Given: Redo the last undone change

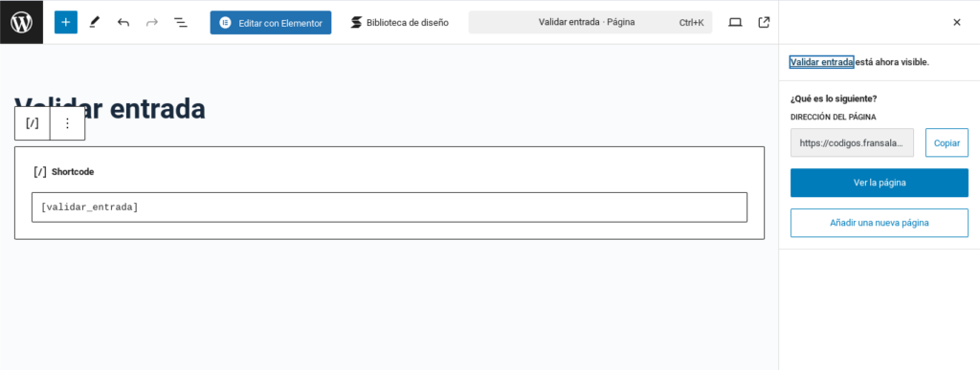Looking at the screenshot, I should pyautogui.click(x=152, y=22).
